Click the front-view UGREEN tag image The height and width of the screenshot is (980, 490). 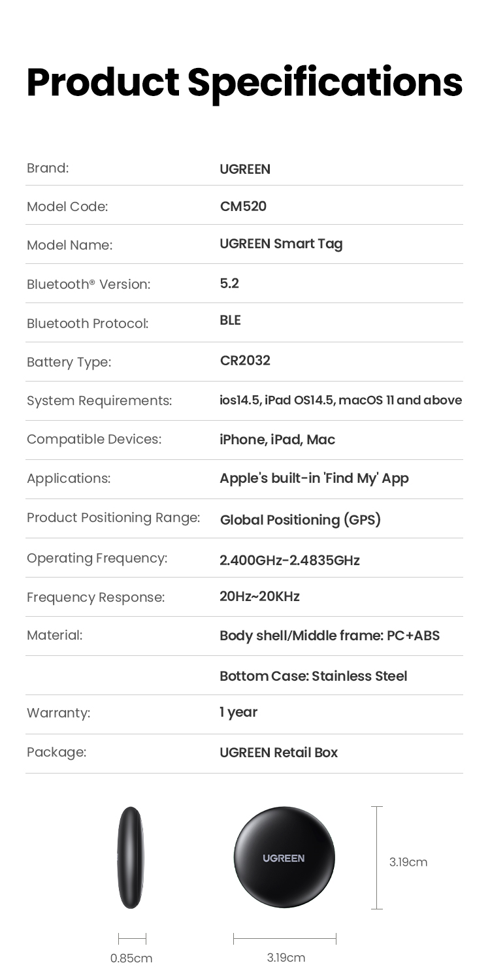coord(284,858)
